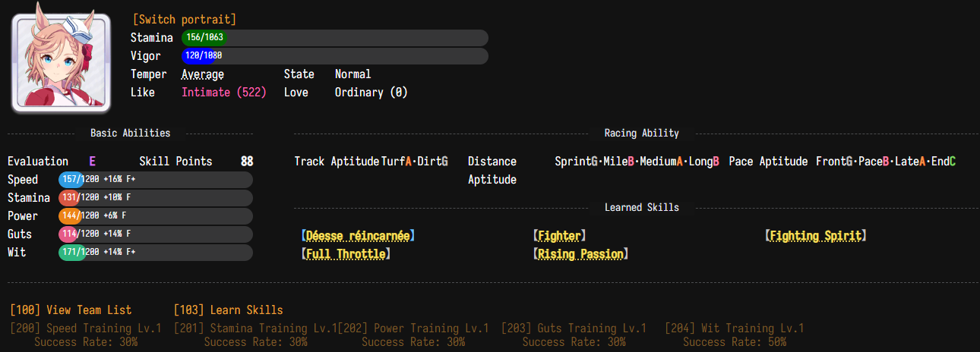Image resolution: width=980 pixels, height=352 pixels.
Task: Open the Fighter skill description
Action: [559, 236]
